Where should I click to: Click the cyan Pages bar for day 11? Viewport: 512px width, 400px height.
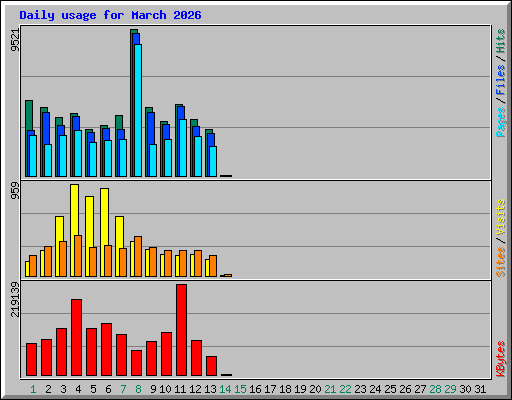[x=183, y=148]
